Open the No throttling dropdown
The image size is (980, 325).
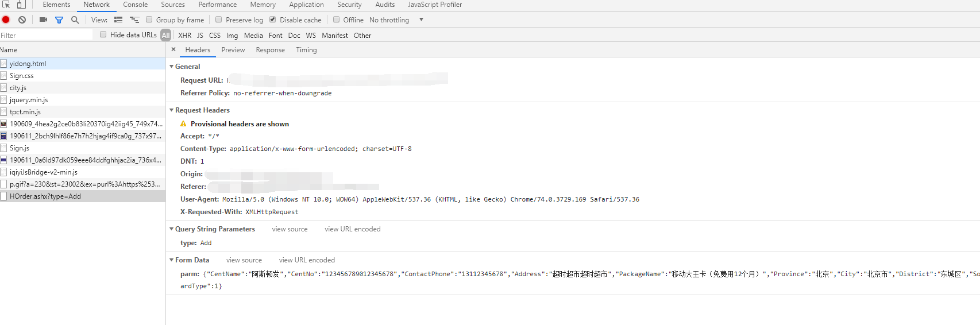pyautogui.click(x=396, y=20)
